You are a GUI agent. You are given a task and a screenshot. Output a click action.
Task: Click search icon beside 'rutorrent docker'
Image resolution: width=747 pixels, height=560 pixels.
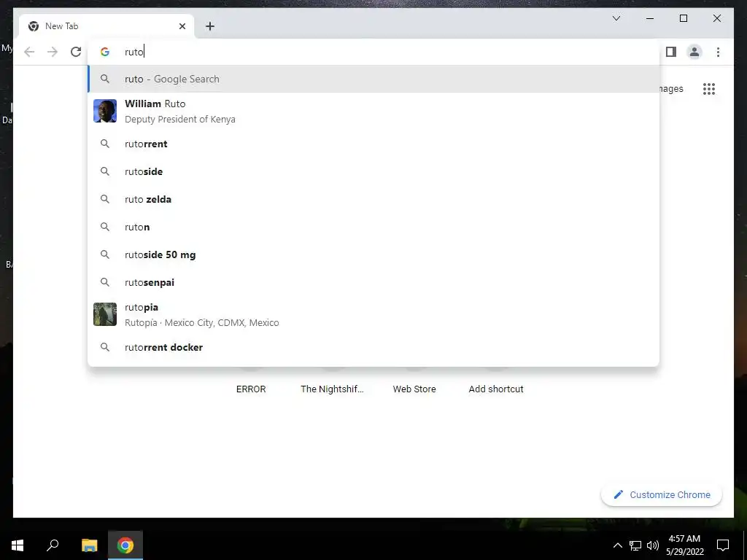105,347
